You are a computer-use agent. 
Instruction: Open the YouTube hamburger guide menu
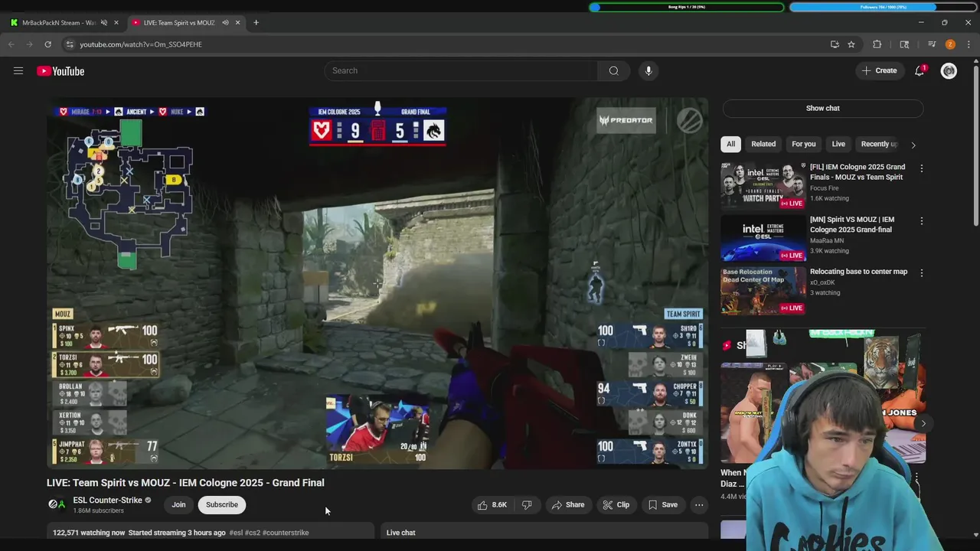[18, 70]
